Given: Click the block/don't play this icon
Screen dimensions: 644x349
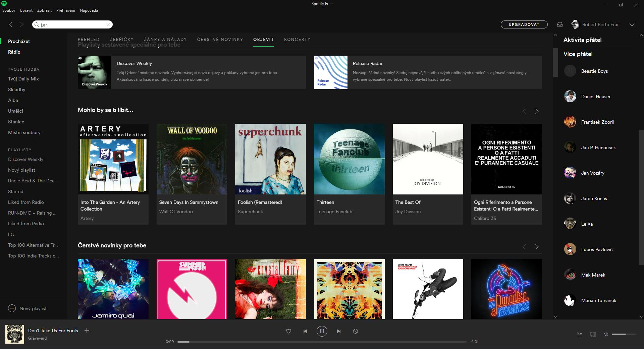Looking at the screenshot, I should (356, 331).
